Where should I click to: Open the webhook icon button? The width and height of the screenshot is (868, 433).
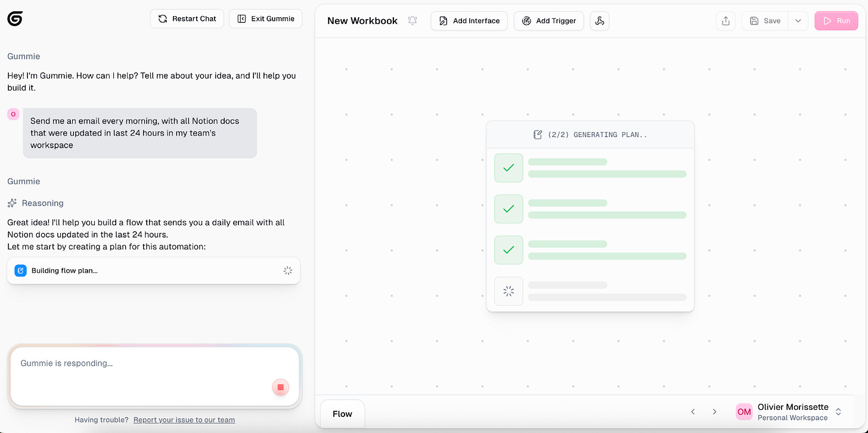pos(600,21)
